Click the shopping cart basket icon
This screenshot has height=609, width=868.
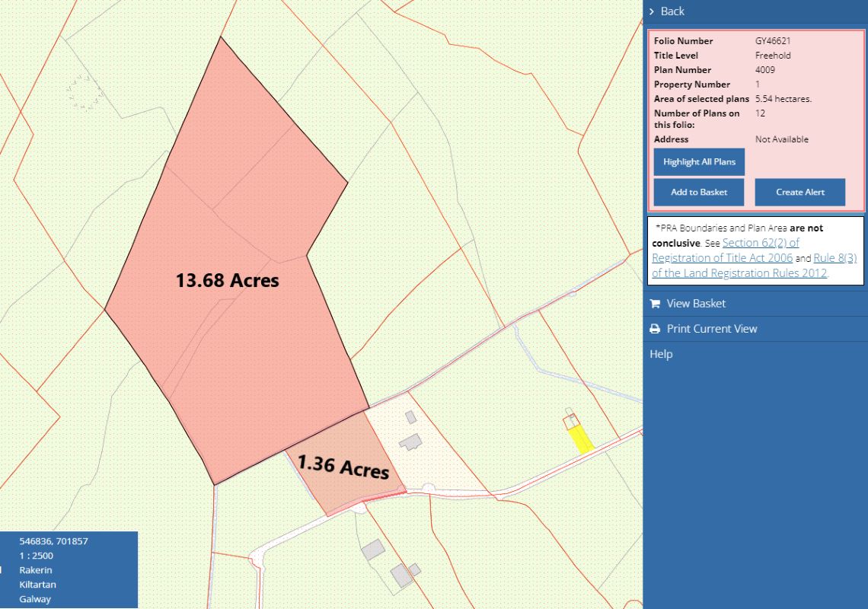(x=654, y=304)
